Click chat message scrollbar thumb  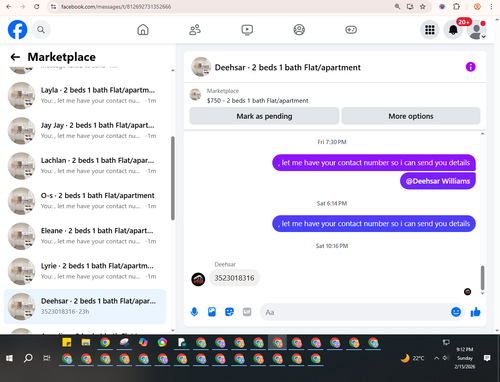[x=482, y=277]
